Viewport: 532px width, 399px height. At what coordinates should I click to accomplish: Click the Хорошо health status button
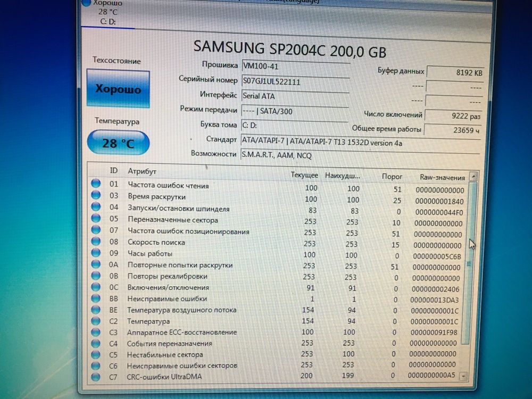pos(118,88)
